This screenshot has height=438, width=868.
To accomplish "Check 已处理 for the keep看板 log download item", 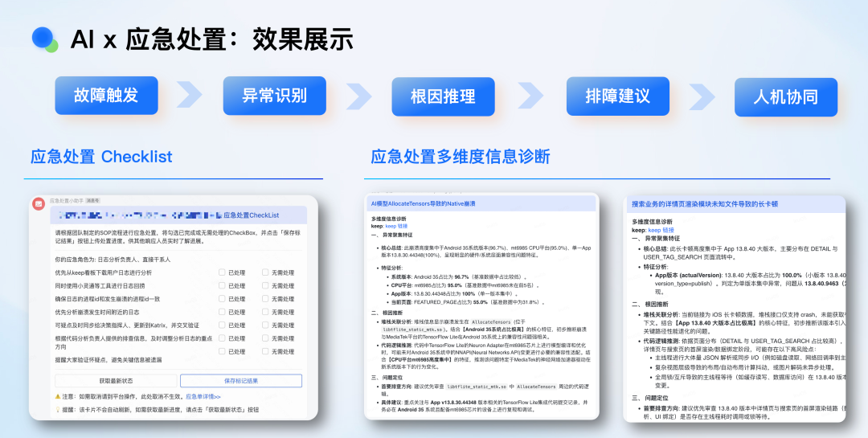I will (x=223, y=272).
